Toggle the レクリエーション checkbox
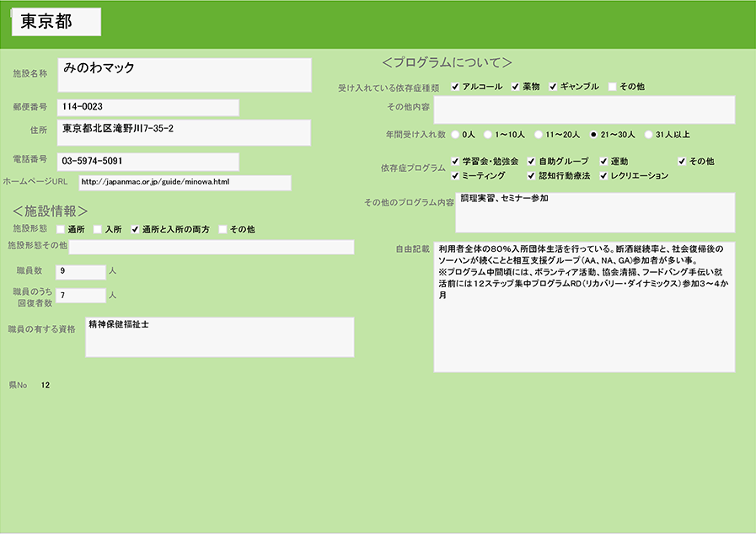The image size is (756, 534). tap(603, 176)
